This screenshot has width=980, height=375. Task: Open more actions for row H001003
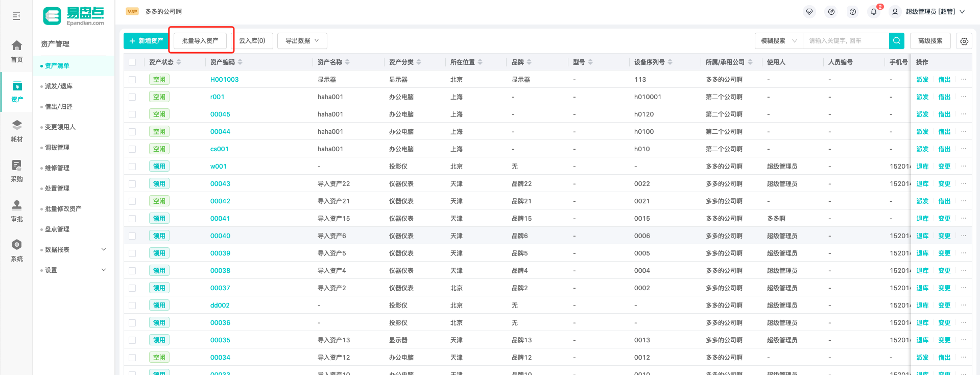(964, 79)
